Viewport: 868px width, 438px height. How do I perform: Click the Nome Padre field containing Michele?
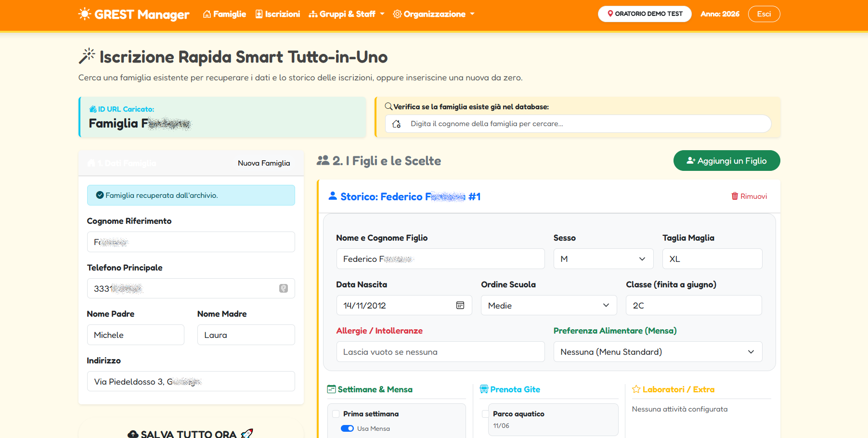136,335
